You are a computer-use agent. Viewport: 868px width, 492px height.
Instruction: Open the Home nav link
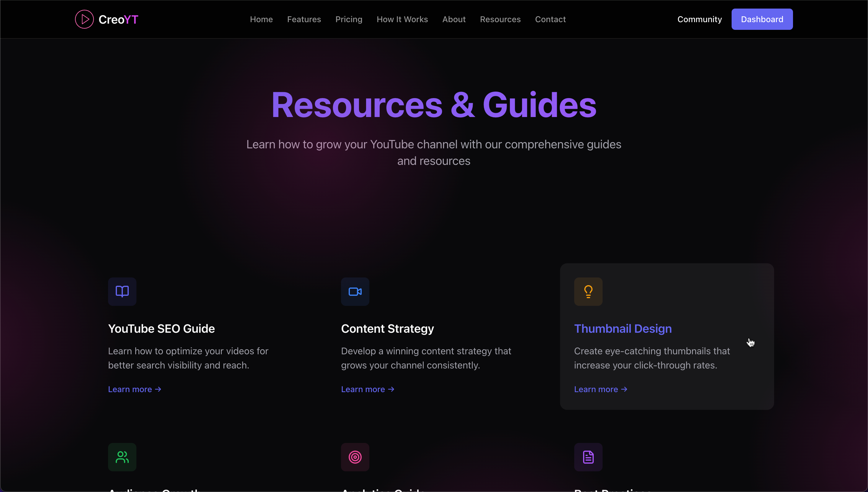pyautogui.click(x=261, y=19)
